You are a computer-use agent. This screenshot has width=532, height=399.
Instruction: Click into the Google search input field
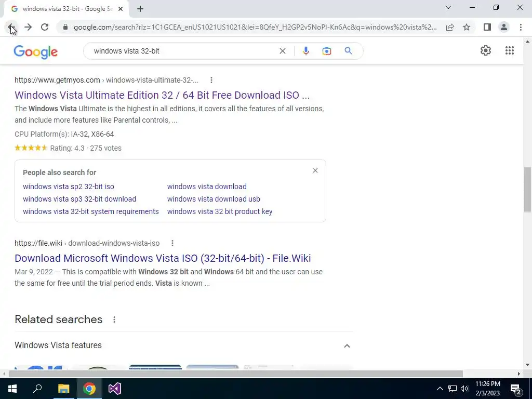[183, 51]
